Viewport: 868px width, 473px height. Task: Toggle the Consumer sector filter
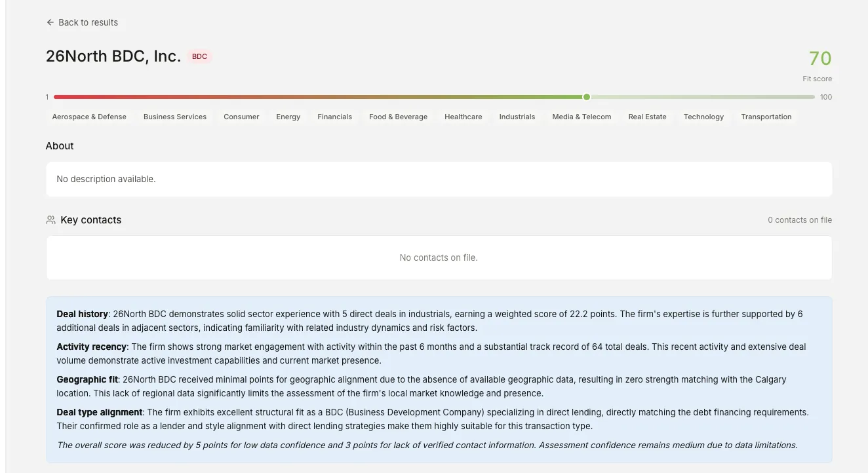[x=241, y=117]
